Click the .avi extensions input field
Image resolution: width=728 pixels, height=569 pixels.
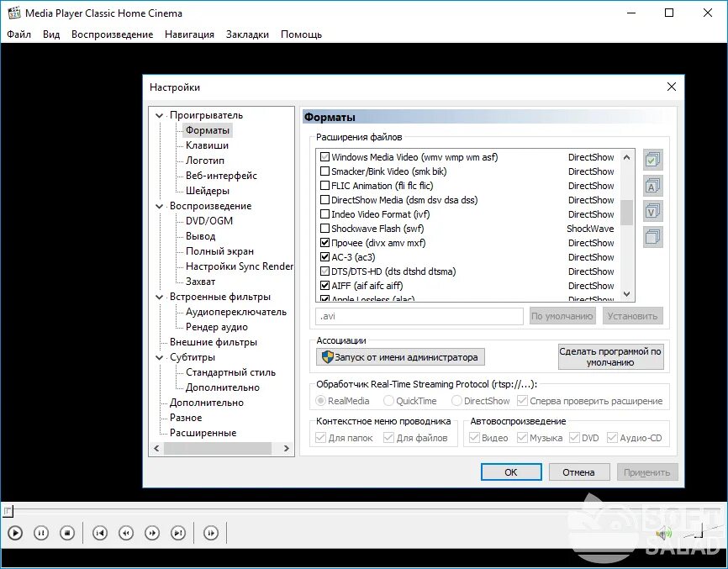point(419,316)
